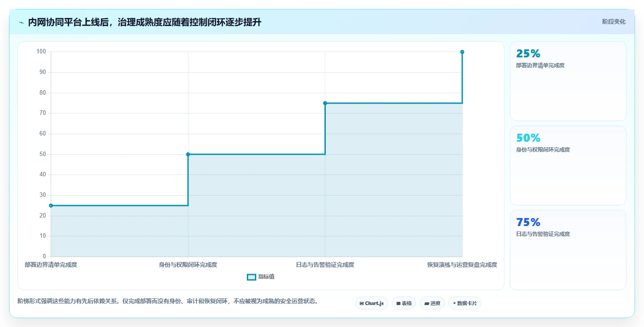Image resolution: width=644 pixels, height=327 pixels.
Task: Click the 75% value text
Action: coord(528,222)
